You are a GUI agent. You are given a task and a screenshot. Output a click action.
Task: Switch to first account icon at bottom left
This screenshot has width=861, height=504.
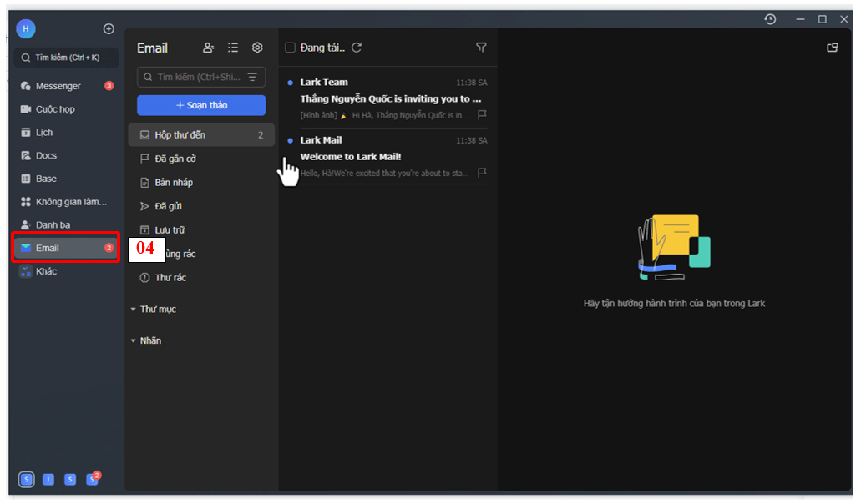[27, 479]
